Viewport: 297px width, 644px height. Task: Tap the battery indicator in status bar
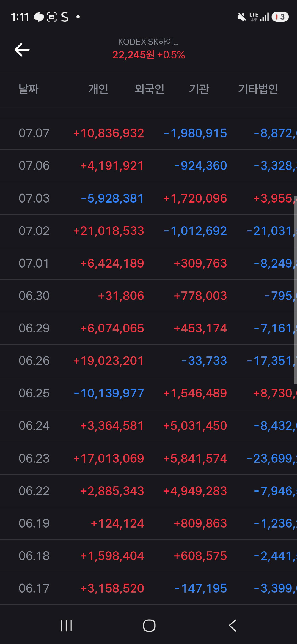coord(280,17)
